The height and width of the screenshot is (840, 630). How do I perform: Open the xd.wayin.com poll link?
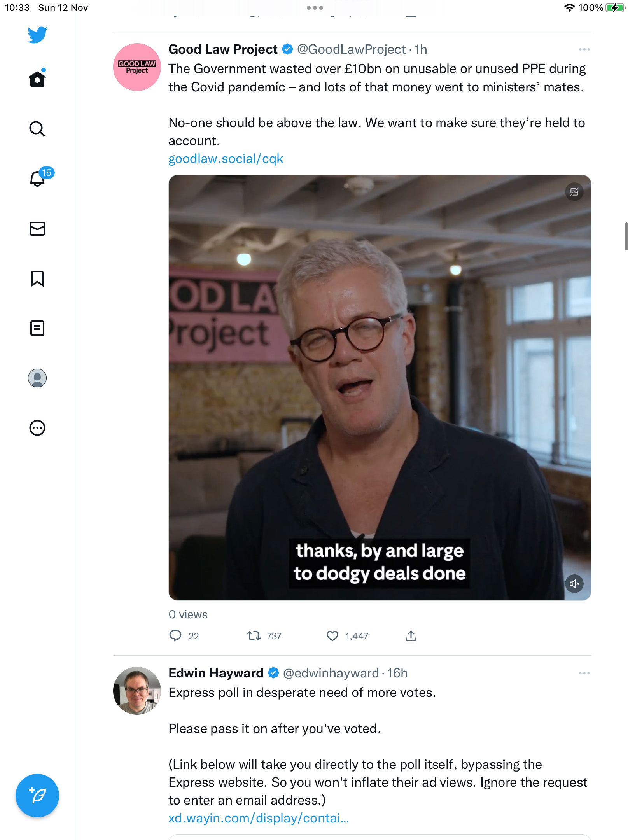pos(259,818)
